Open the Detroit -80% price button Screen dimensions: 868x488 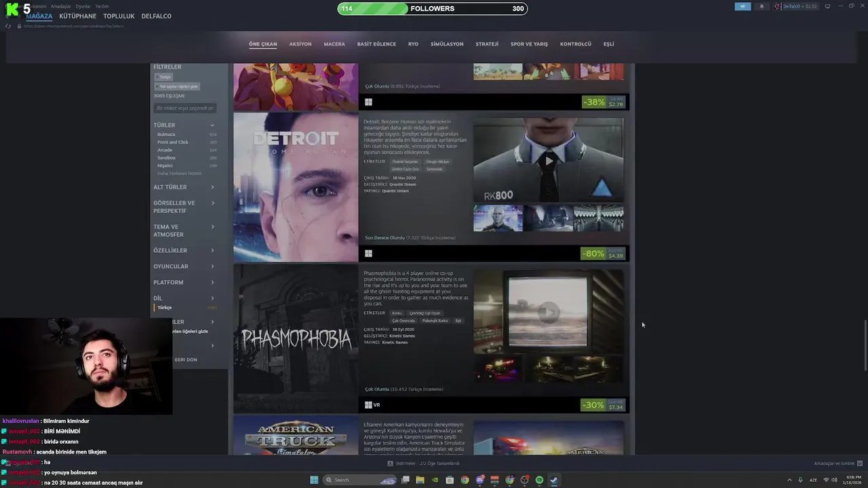click(604, 253)
